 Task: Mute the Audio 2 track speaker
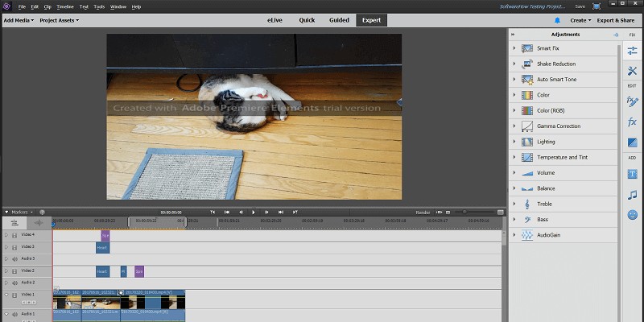(x=14, y=283)
